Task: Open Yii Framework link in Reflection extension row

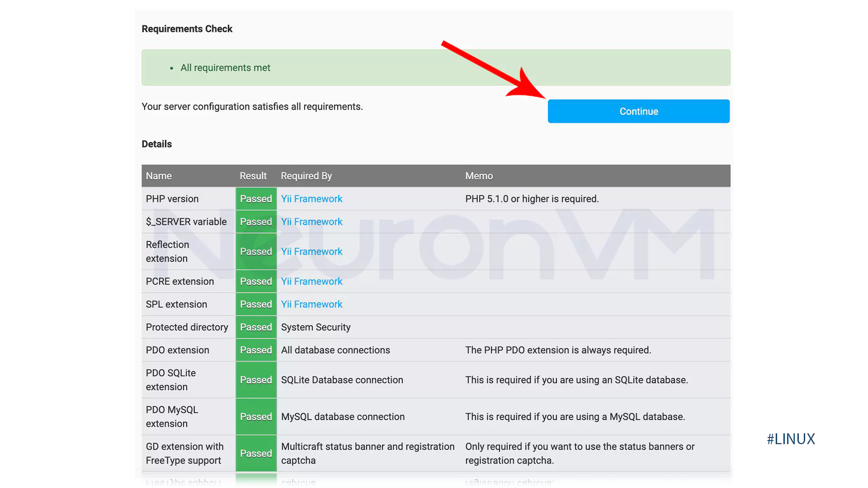Action: coord(311,252)
